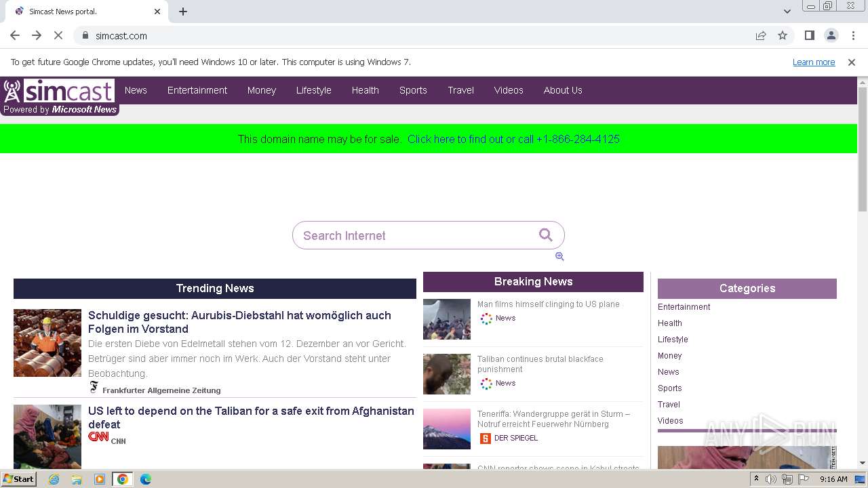Open Chrome three-dot menu
The image size is (868, 488).
click(x=852, y=35)
